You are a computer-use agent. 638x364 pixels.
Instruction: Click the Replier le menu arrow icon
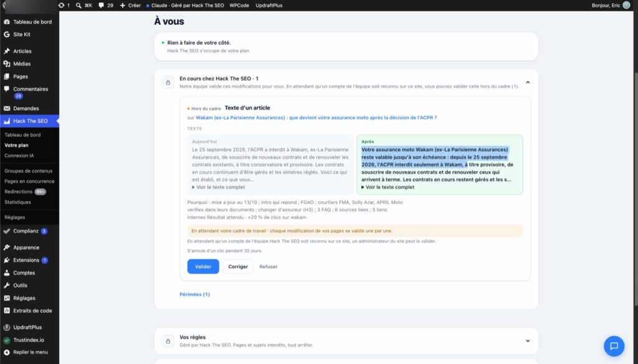pyautogui.click(x=7, y=352)
